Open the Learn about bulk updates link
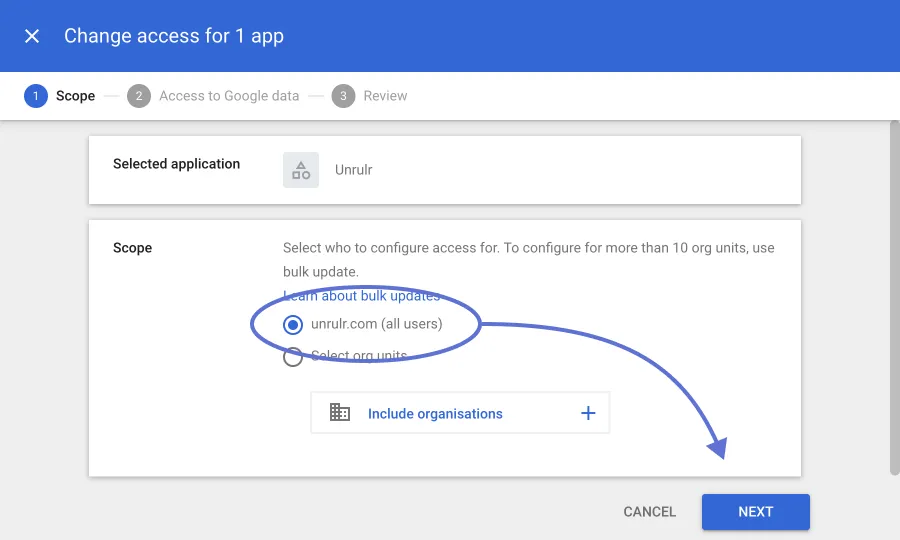This screenshot has height=540, width=900. tap(361, 296)
